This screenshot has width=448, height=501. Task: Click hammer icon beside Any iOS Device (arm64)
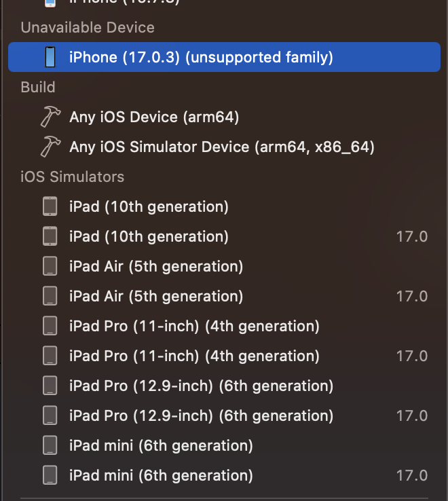(50, 117)
